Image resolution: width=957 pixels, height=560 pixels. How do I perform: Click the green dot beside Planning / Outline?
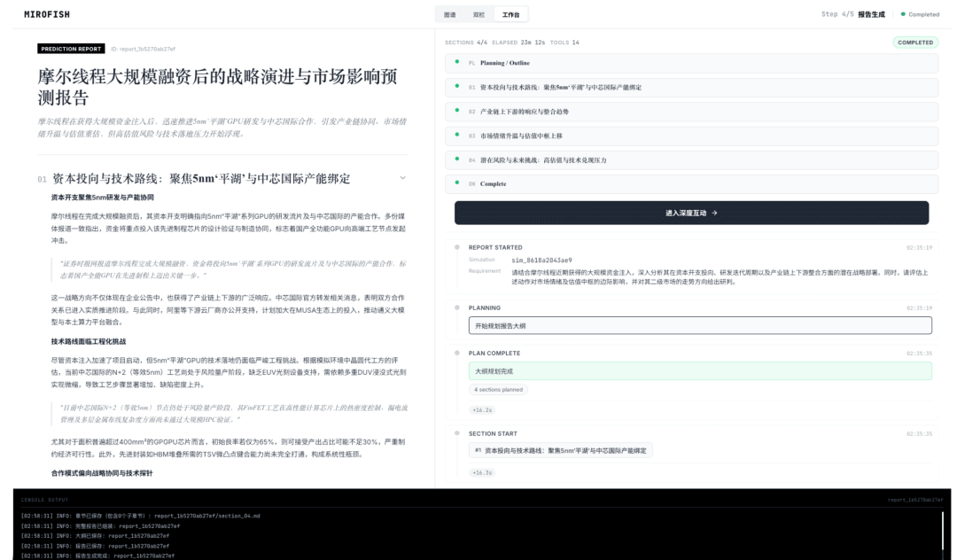point(458,63)
